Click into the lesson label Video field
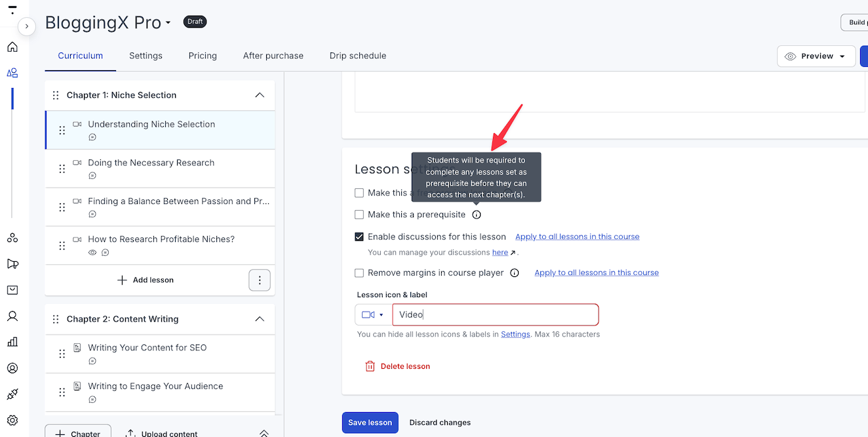This screenshot has height=437, width=868. point(495,314)
